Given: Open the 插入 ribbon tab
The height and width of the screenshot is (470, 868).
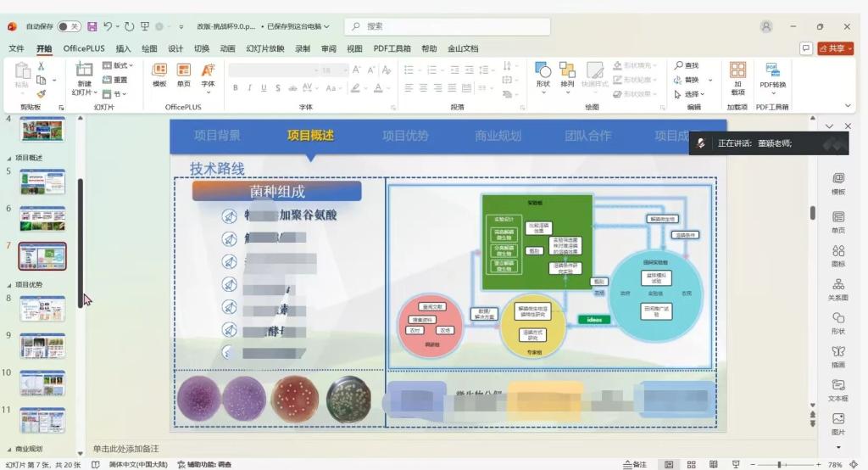Looking at the screenshot, I should tap(123, 48).
